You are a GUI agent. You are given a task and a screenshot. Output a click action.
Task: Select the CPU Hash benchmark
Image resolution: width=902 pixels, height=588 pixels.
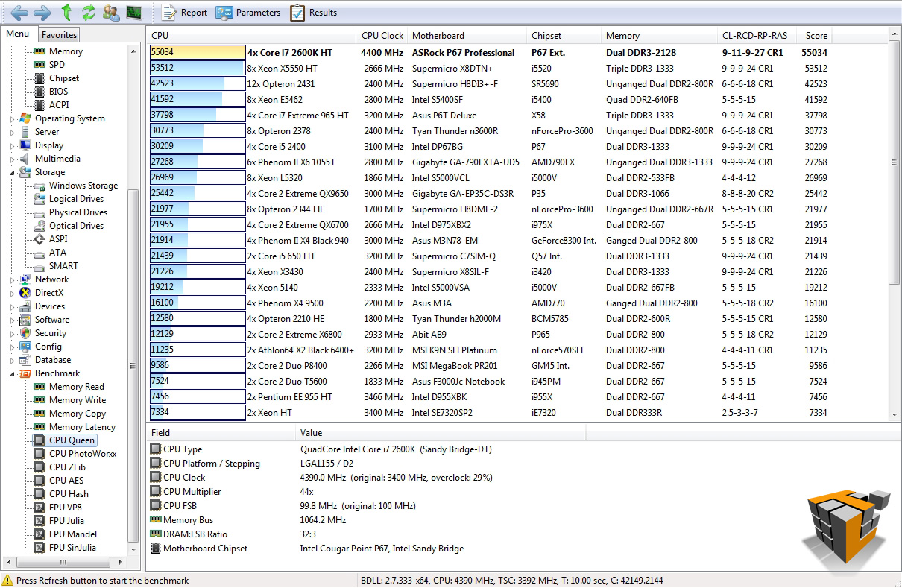69,494
